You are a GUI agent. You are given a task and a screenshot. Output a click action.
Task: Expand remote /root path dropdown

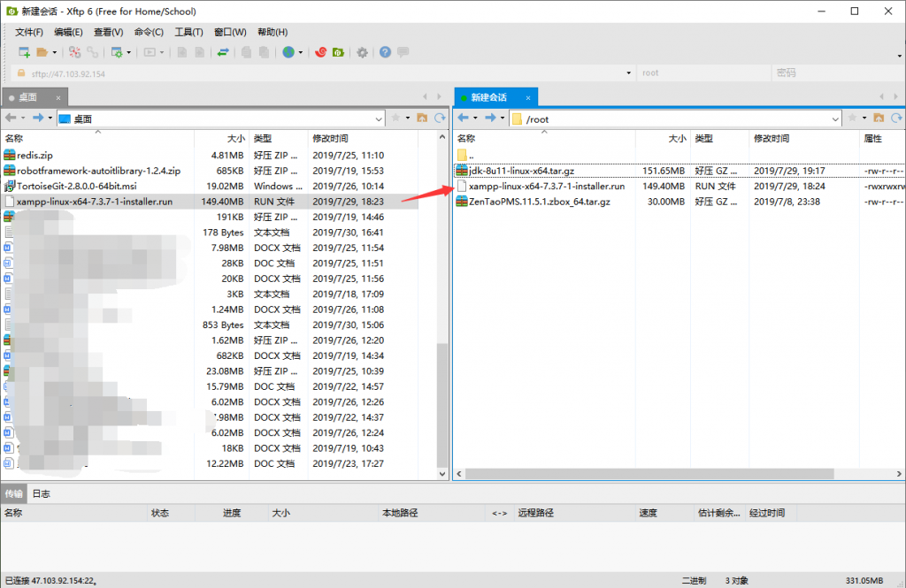(835, 119)
